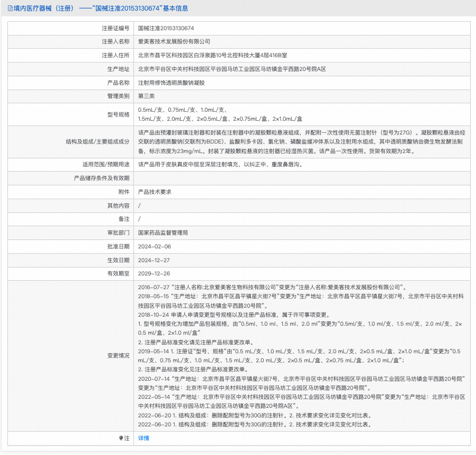Click 产品技术要求 in the 附件 row
Viewport: 476px width, 455px height.
[x=155, y=192]
